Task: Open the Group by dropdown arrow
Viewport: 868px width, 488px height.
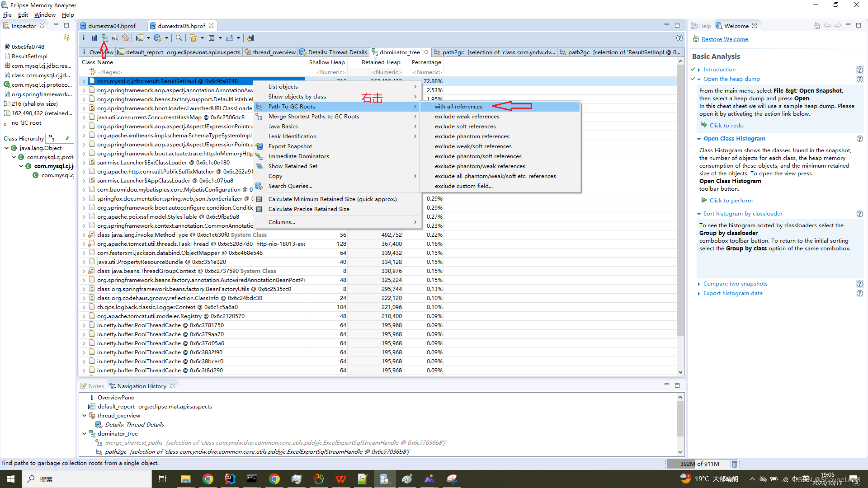Action: [x=202, y=38]
